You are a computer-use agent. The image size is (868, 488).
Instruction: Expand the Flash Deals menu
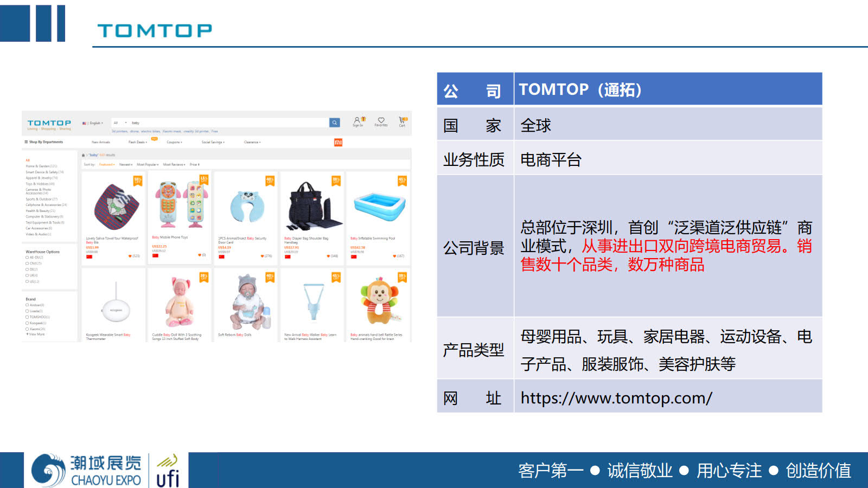(x=138, y=142)
